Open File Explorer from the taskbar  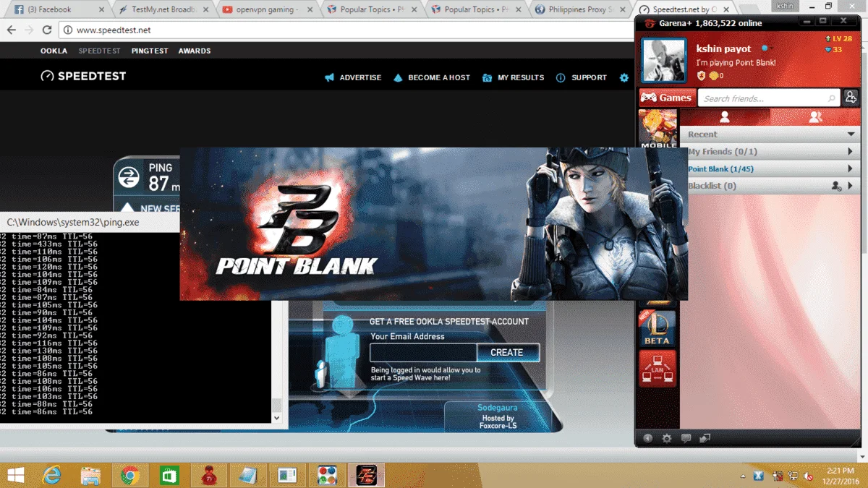90,476
